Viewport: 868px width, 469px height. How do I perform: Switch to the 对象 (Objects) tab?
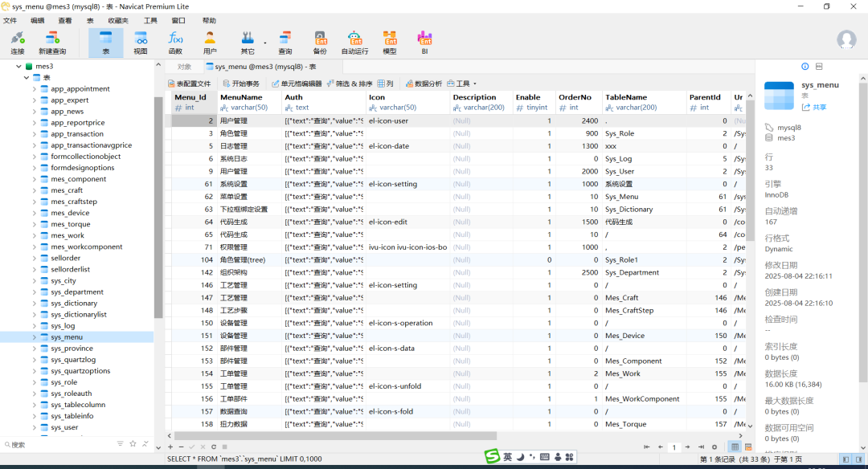(x=185, y=67)
